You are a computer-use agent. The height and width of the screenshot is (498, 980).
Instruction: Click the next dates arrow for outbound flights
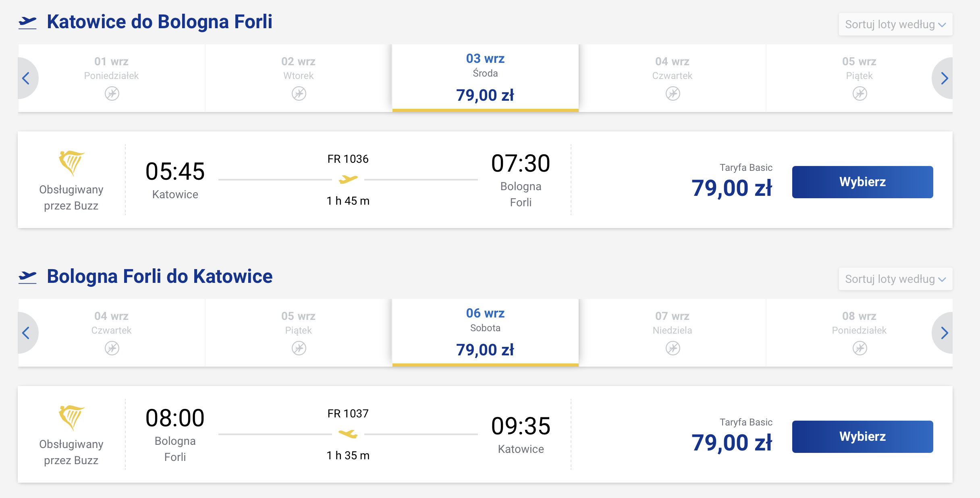click(x=944, y=78)
